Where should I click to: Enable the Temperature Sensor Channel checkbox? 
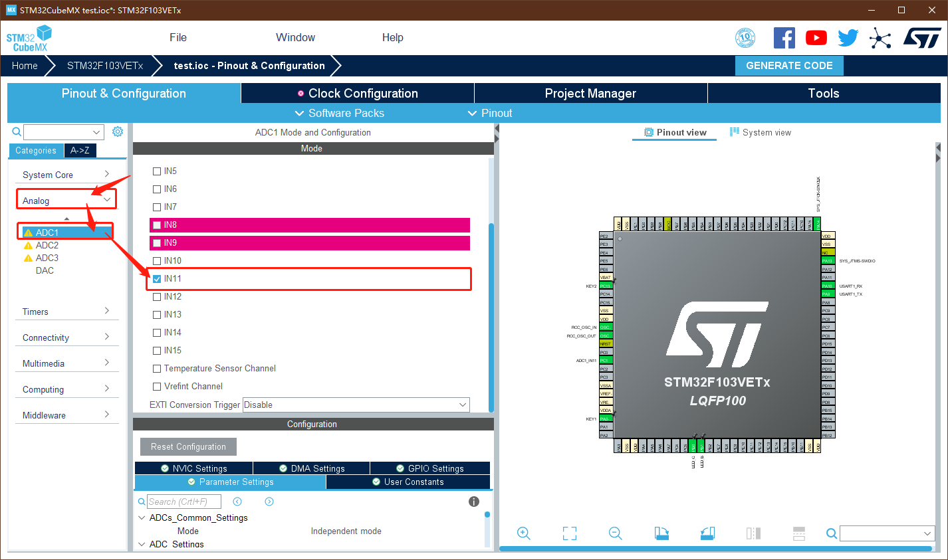(157, 369)
